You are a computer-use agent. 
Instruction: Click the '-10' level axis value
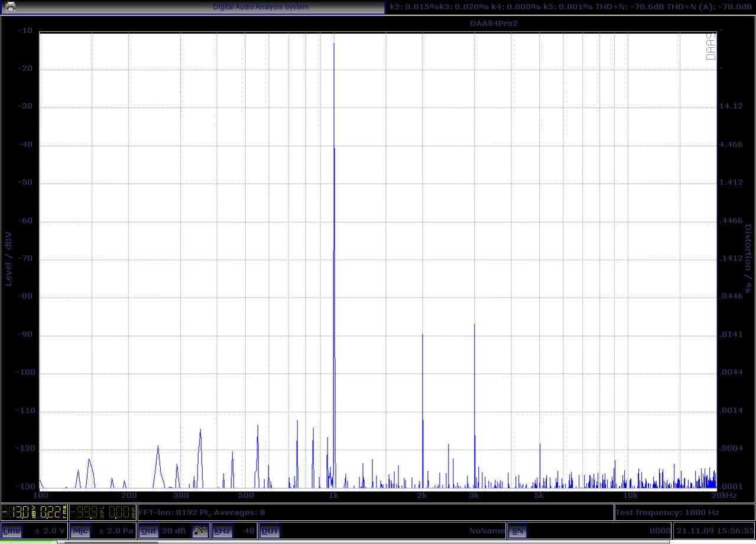click(x=25, y=31)
